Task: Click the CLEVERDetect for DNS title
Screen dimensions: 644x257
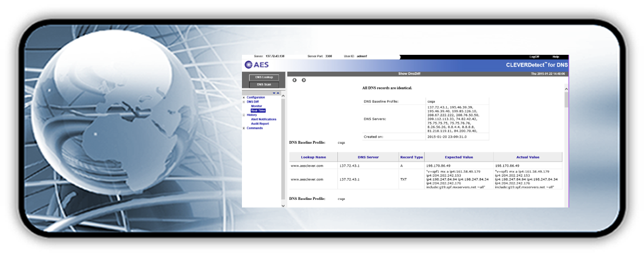Action: pyautogui.click(x=537, y=65)
